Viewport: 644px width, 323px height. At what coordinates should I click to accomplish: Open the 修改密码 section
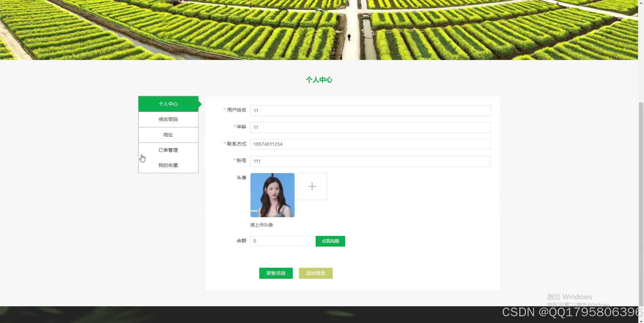tap(168, 119)
